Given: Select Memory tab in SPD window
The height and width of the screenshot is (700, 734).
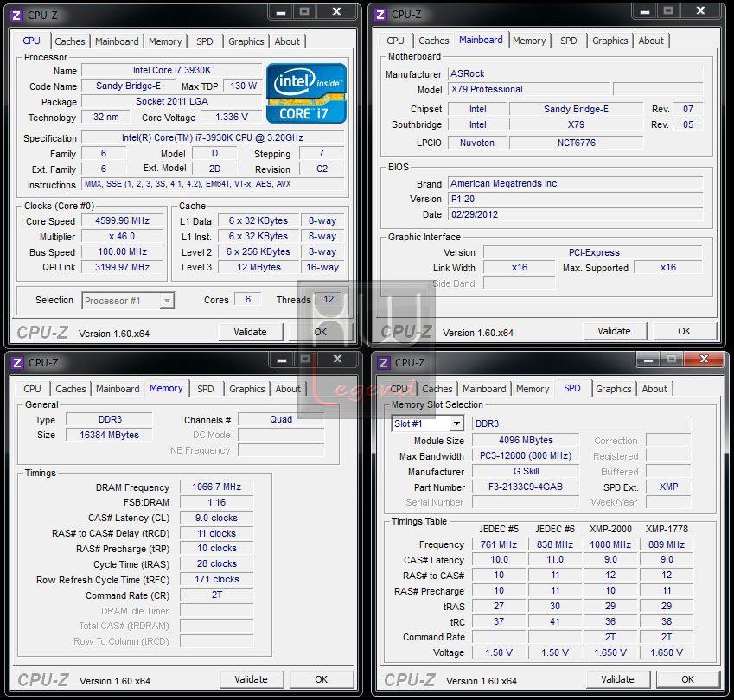Looking at the screenshot, I should pyautogui.click(x=533, y=388).
